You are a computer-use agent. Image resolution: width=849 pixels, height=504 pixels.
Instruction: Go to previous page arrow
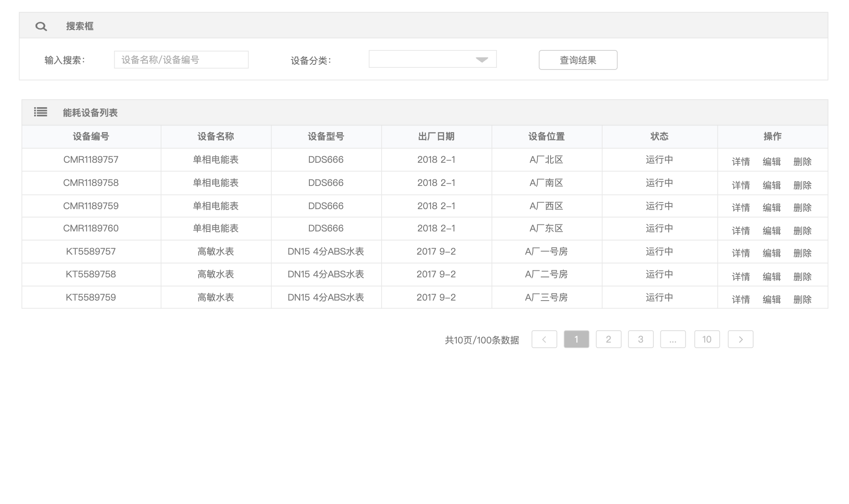pyautogui.click(x=544, y=339)
